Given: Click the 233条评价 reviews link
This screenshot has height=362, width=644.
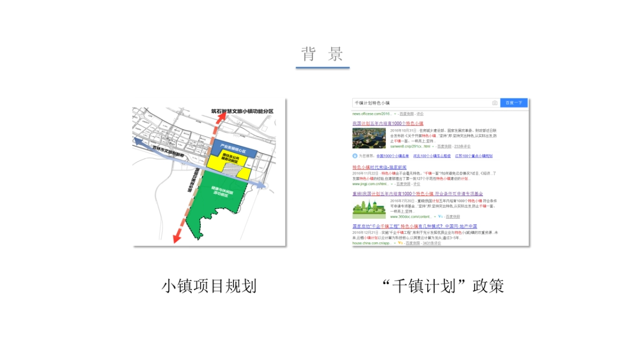Looking at the screenshot, I should tap(463, 146).
